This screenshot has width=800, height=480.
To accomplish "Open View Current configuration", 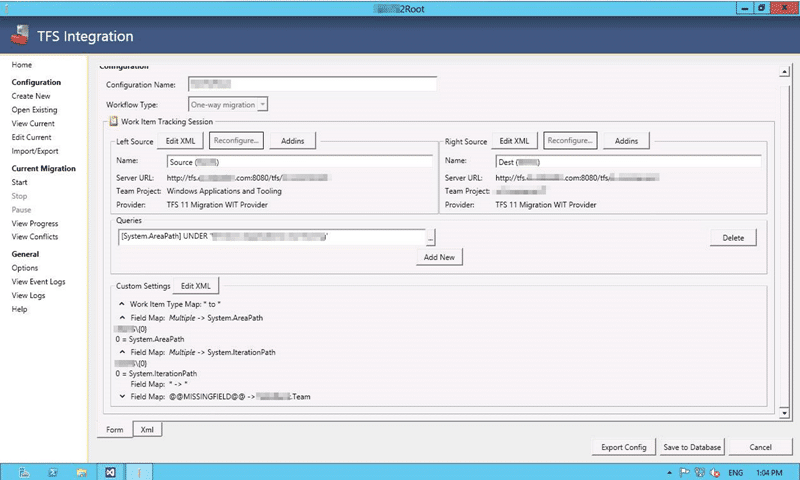I will [33, 123].
